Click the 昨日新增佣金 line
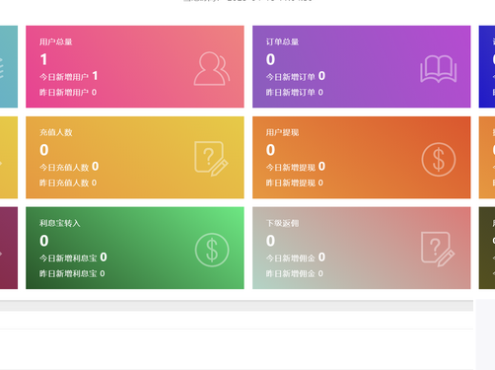 coord(294,273)
